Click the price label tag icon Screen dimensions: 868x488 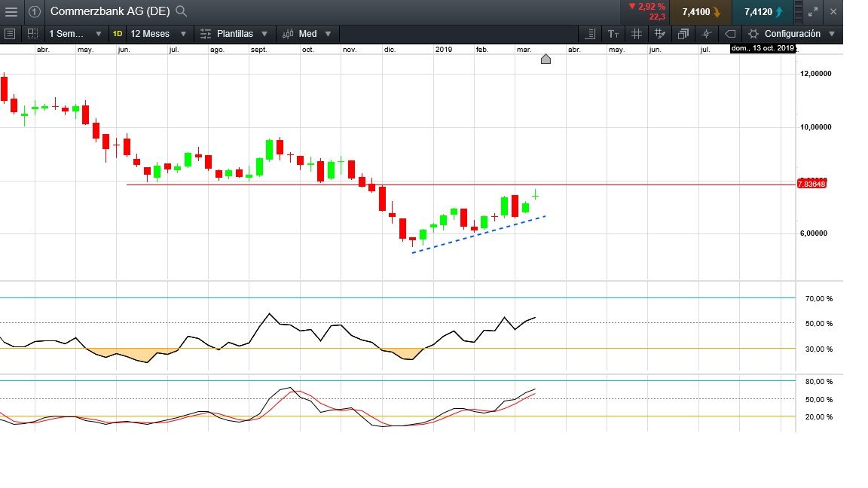coord(730,34)
